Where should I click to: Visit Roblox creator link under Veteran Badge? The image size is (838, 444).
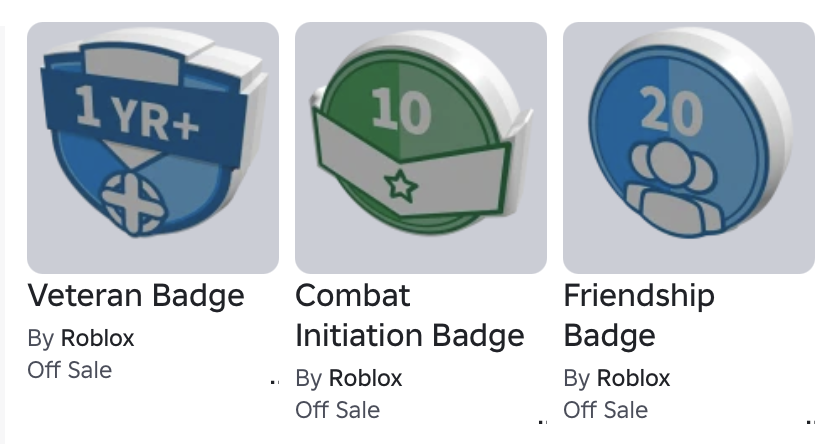[x=97, y=338]
